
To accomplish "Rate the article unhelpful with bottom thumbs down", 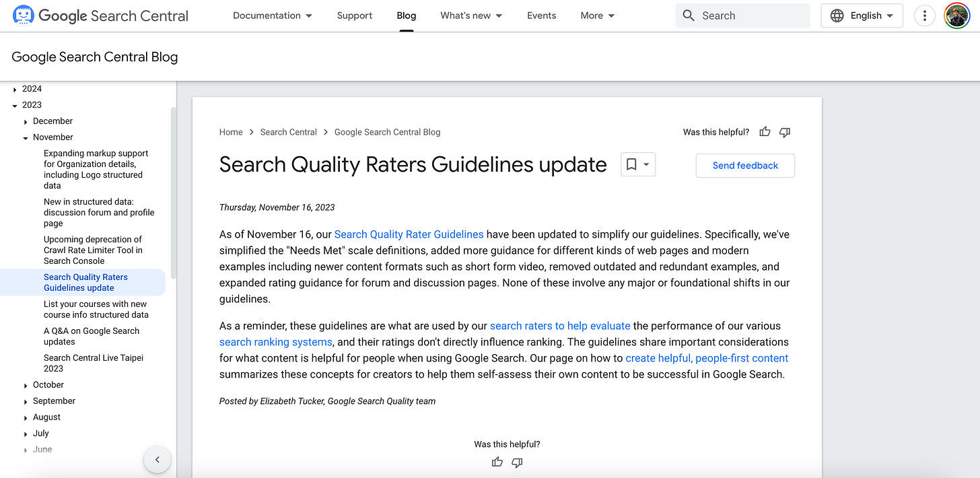I will (x=517, y=463).
